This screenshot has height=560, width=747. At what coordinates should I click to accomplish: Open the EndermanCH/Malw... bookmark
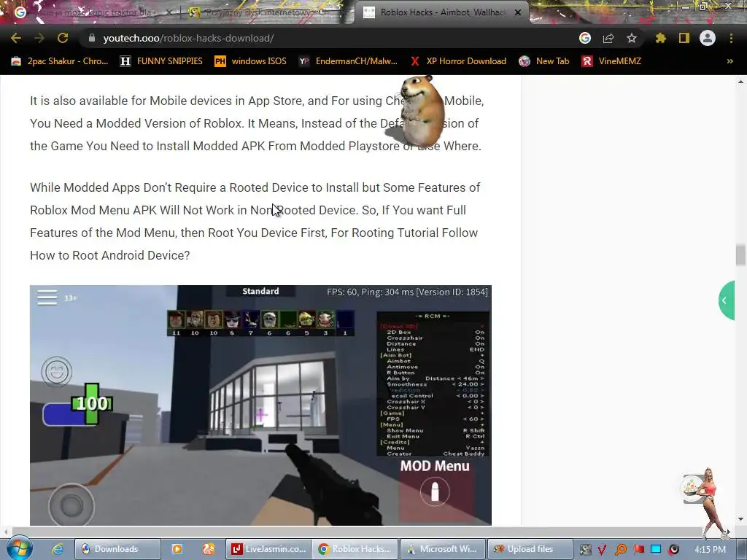tap(348, 61)
